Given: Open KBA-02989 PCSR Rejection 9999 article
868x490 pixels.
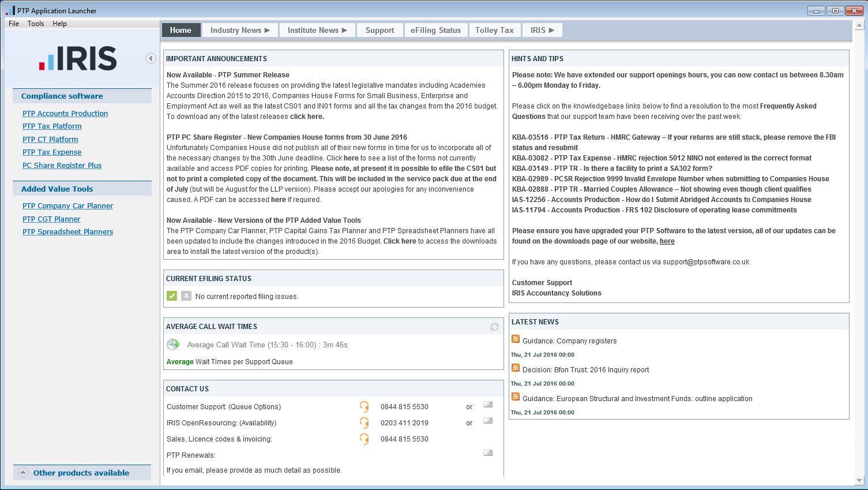Looking at the screenshot, I should [670, 179].
